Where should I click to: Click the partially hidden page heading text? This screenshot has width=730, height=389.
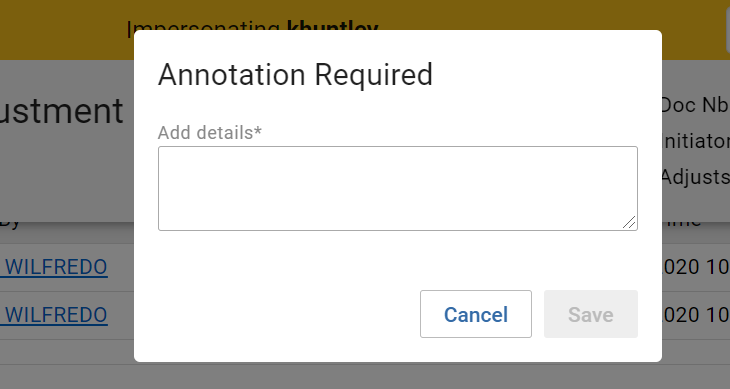tap(61, 111)
